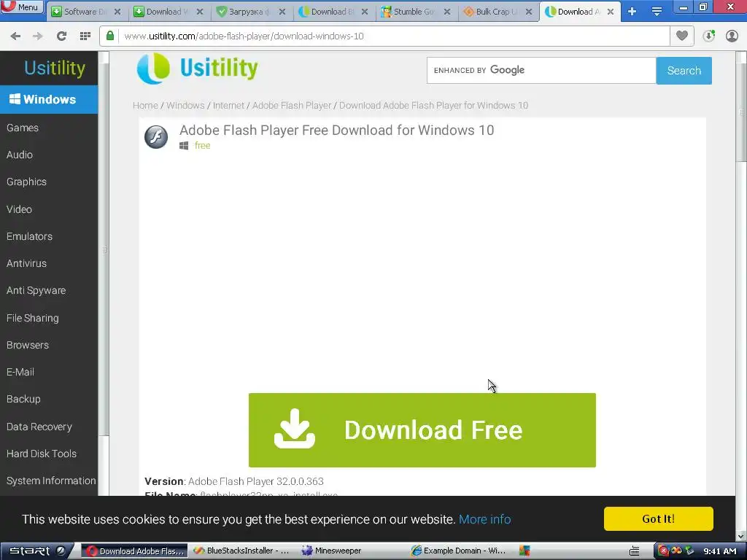Open the downloads icon in toolbar
Viewport: 747px width, 560px height.
(x=708, y=36)
